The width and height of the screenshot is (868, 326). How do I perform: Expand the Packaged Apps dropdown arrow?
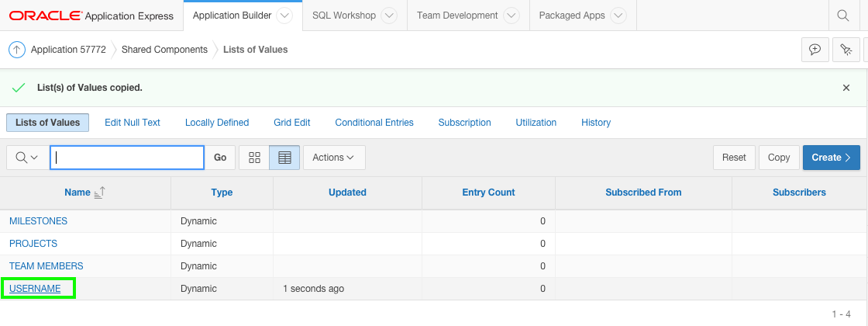pos(618,16)
